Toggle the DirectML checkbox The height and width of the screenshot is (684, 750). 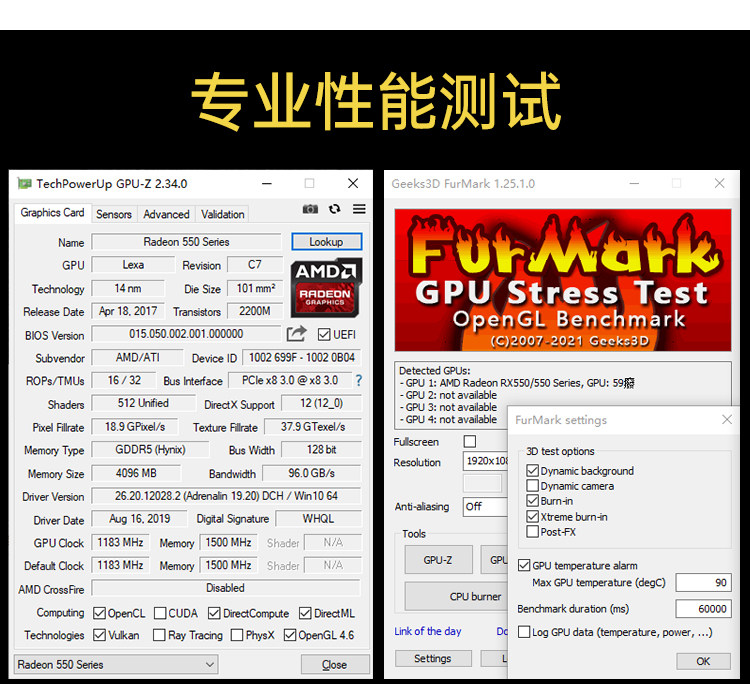[x=305, y=613]
